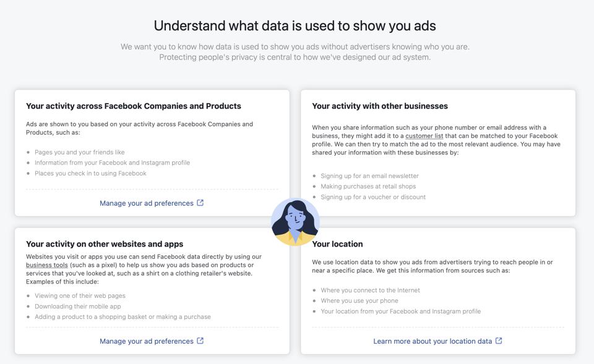
Task: Click bullet "Pages you and your friends like"
Action: click(x=80, y=152)
